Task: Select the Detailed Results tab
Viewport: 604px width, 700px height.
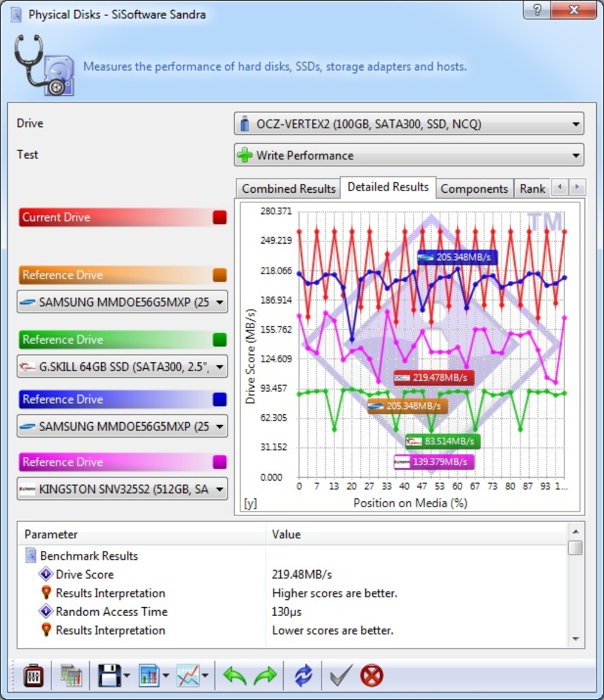Action: [x=388, y=187]
